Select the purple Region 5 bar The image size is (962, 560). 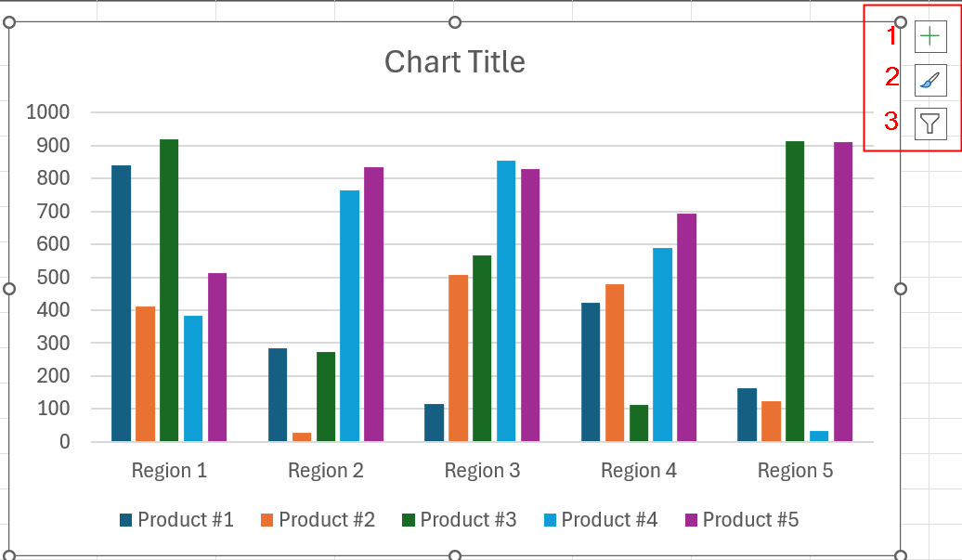843,292
